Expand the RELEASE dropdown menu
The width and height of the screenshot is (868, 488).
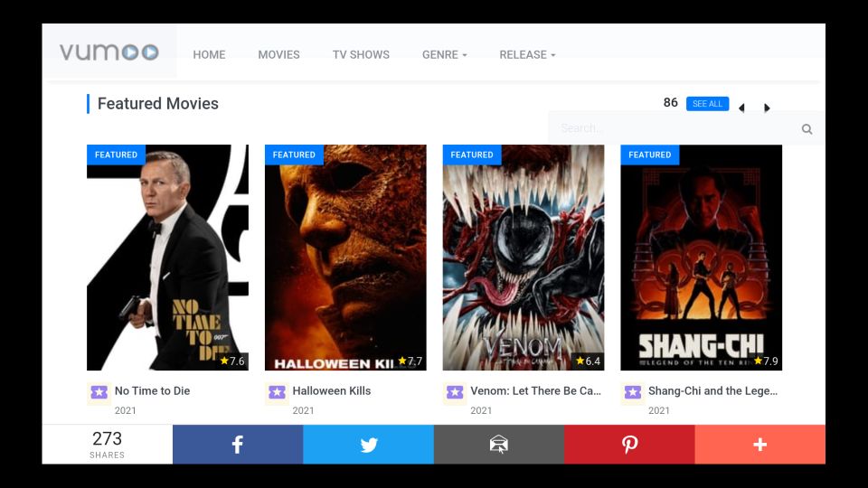(x=527, y=55)
